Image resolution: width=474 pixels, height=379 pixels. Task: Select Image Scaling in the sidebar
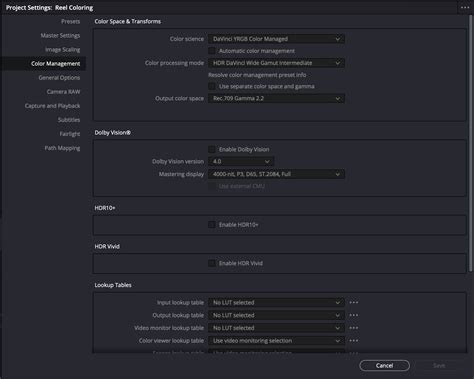point(63,49)
